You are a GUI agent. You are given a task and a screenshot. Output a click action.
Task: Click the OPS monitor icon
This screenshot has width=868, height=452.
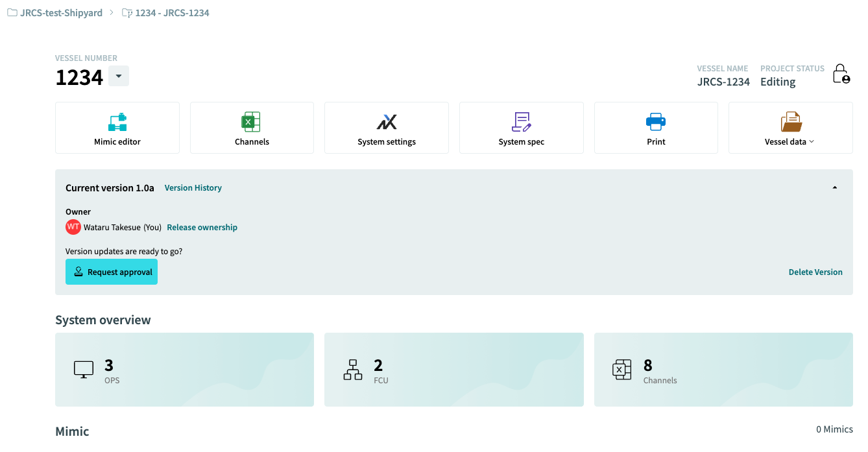84,370
